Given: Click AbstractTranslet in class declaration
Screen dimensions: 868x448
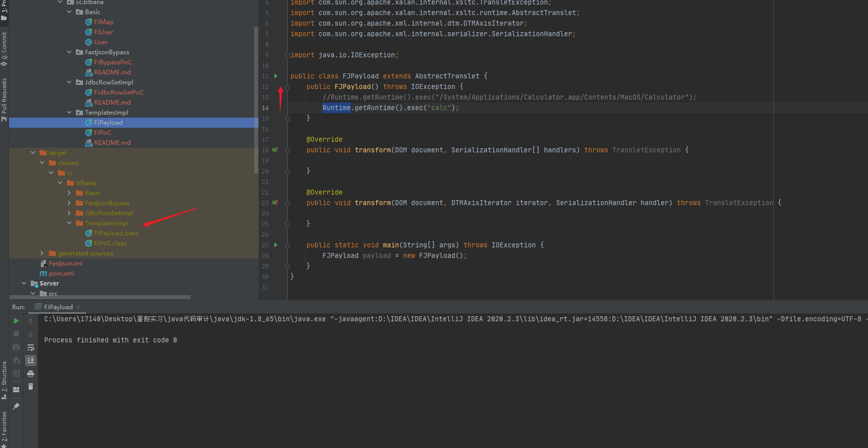Looking at the screenshot, I should point(447,76).
